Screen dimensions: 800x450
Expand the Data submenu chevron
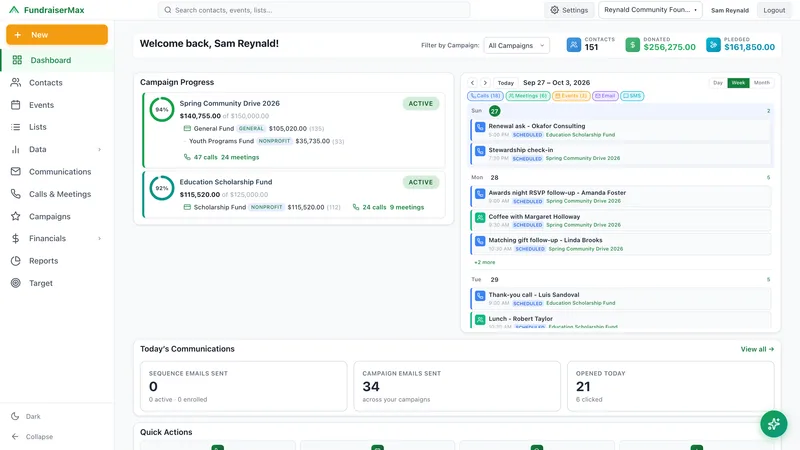(99, 149)
